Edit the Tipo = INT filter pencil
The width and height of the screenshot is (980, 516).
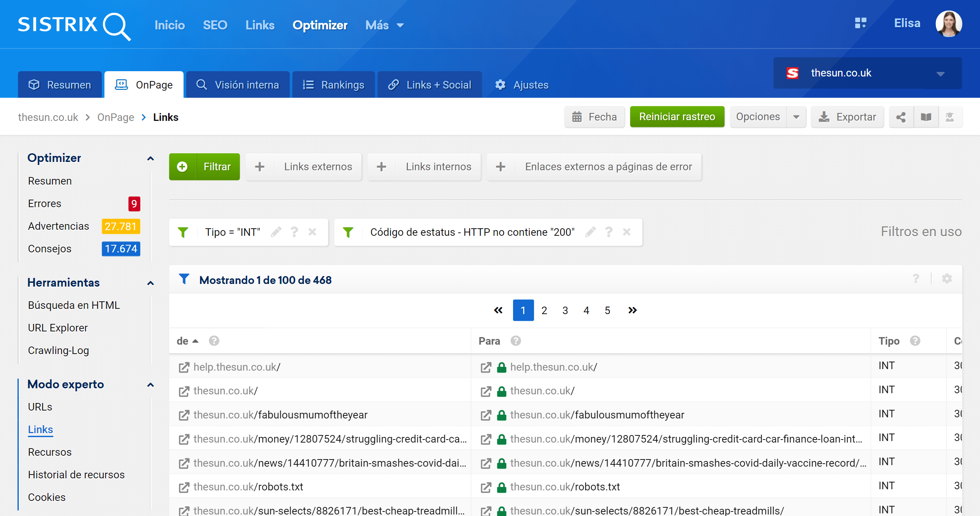click(276, 232)
